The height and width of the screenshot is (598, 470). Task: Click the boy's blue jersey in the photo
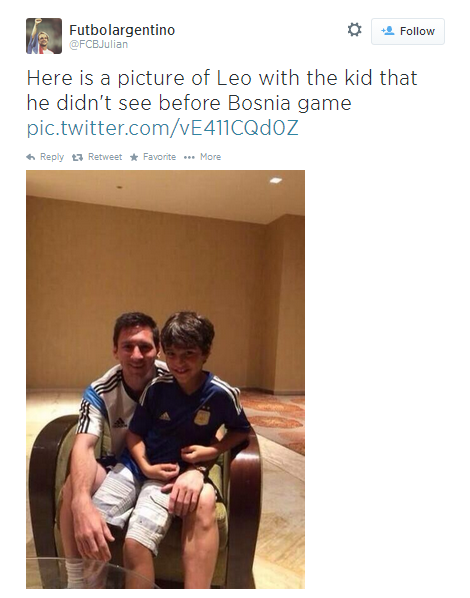(187, 418)
